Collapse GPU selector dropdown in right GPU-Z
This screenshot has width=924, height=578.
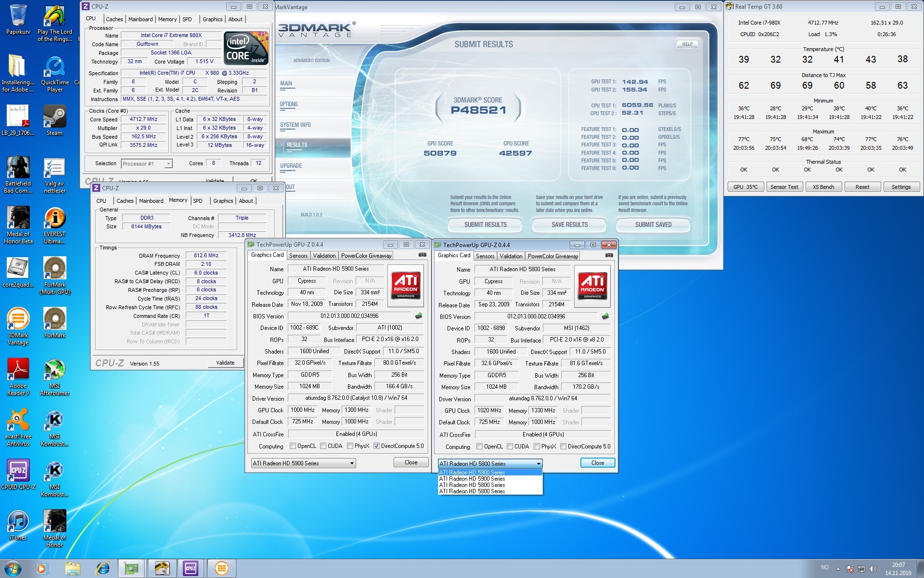(539, 463)
